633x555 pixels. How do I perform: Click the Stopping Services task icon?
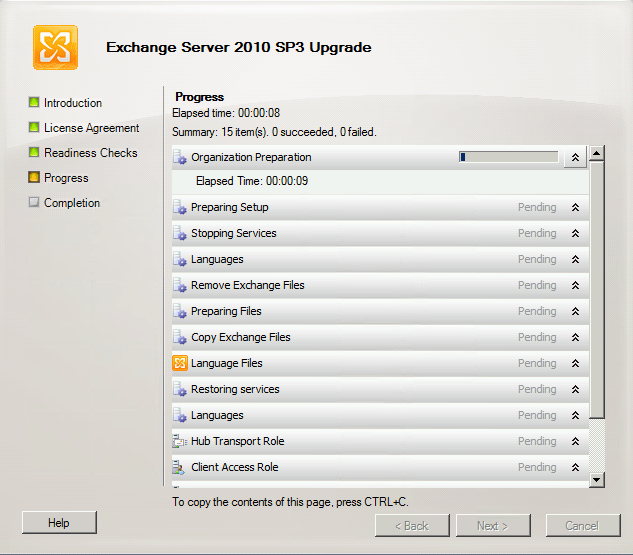(180, 233)
